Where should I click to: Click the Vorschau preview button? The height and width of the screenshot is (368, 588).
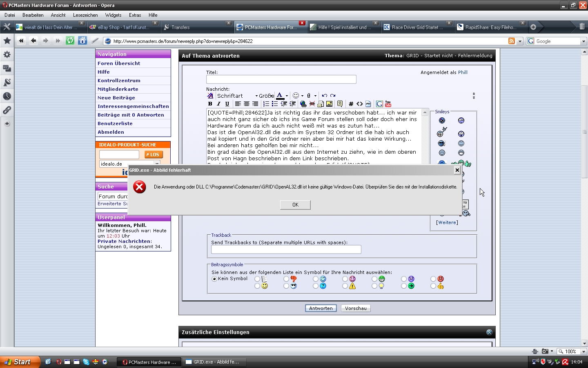pos(356,308)
